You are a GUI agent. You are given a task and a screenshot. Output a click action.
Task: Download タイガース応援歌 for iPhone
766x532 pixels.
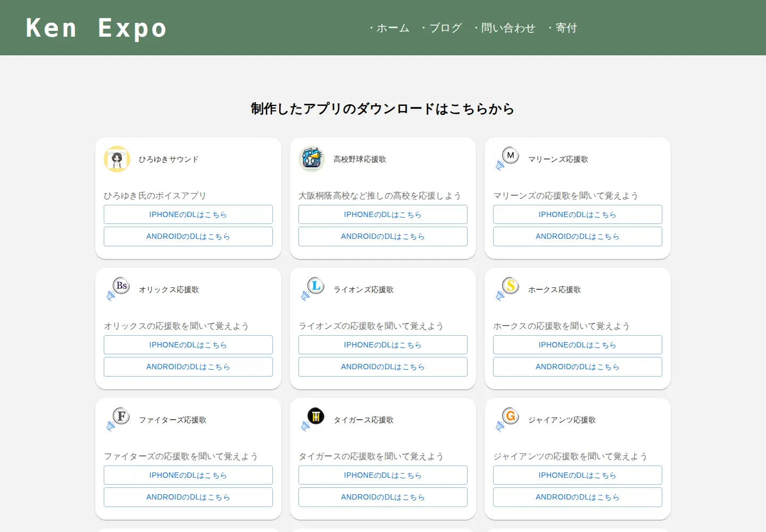coord(383,475)
